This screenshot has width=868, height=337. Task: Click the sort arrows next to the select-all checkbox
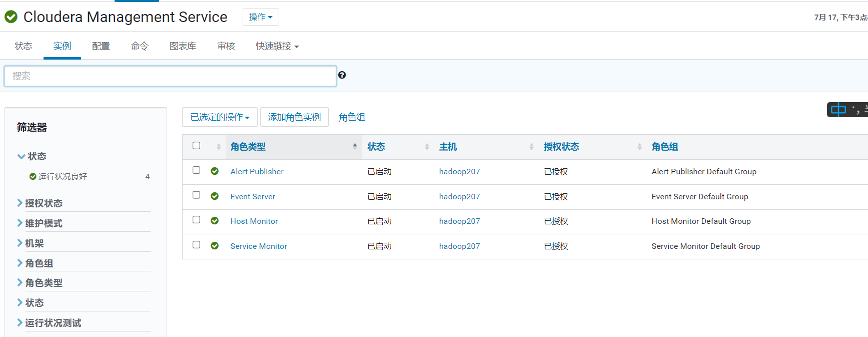coord(219,147)
